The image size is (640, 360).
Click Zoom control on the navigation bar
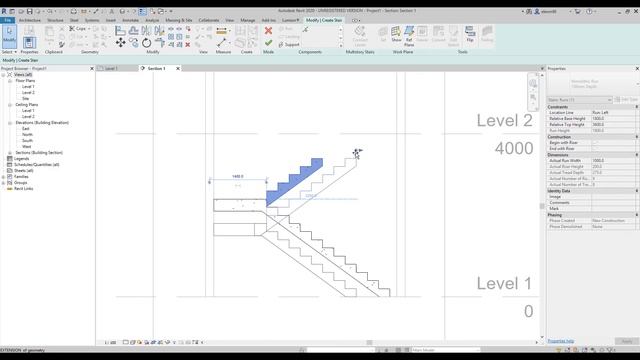[x=533, y=97]
